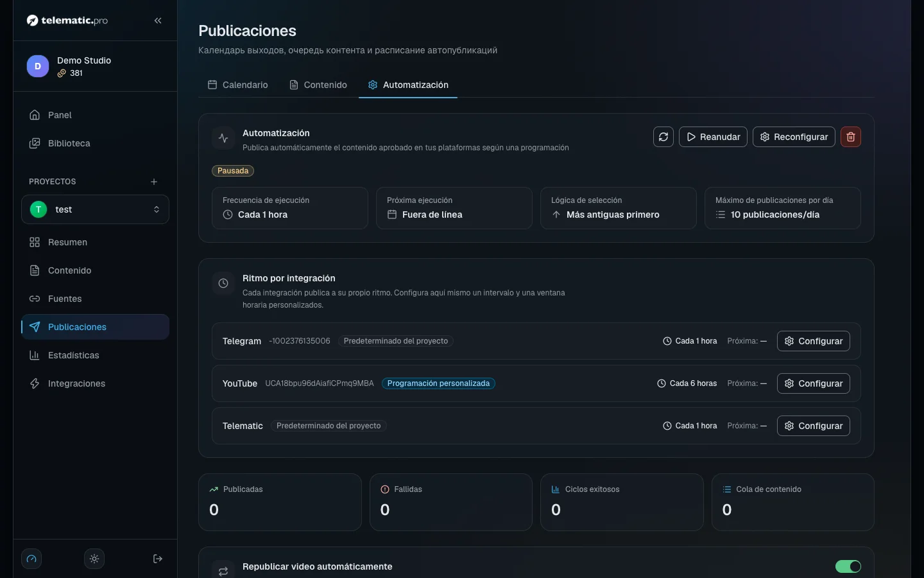The height and width of the screenshot is (578, 924).
Task: Click Más antiguas primero value
Action: pos(613,215)
